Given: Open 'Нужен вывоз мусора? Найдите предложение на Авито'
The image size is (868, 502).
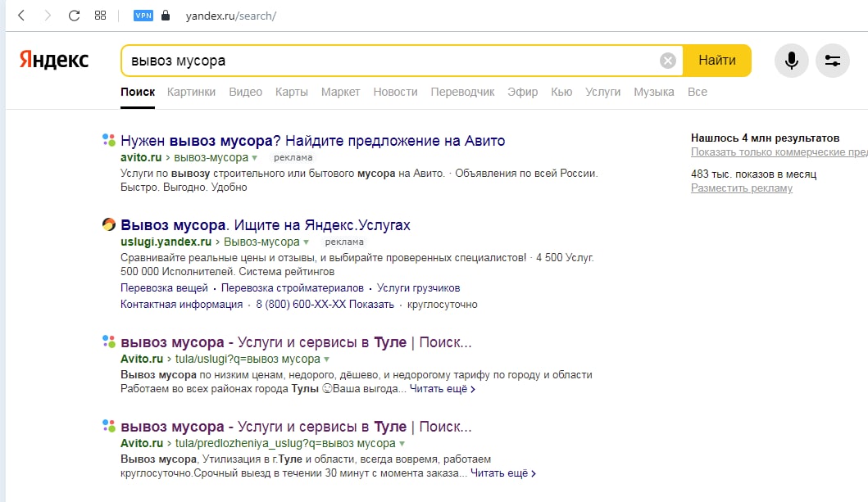Looking at the screenshot, I should pyautogui.click(x=313, y=140).
